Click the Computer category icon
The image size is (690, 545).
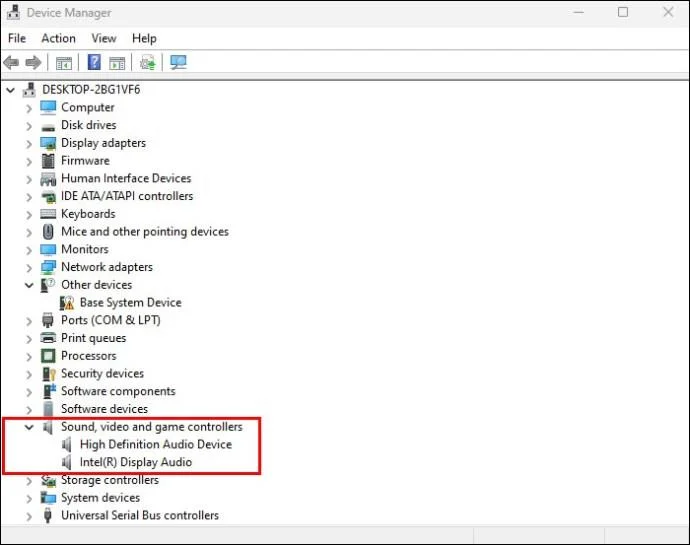pyautogui.click(x=48, y=107)
